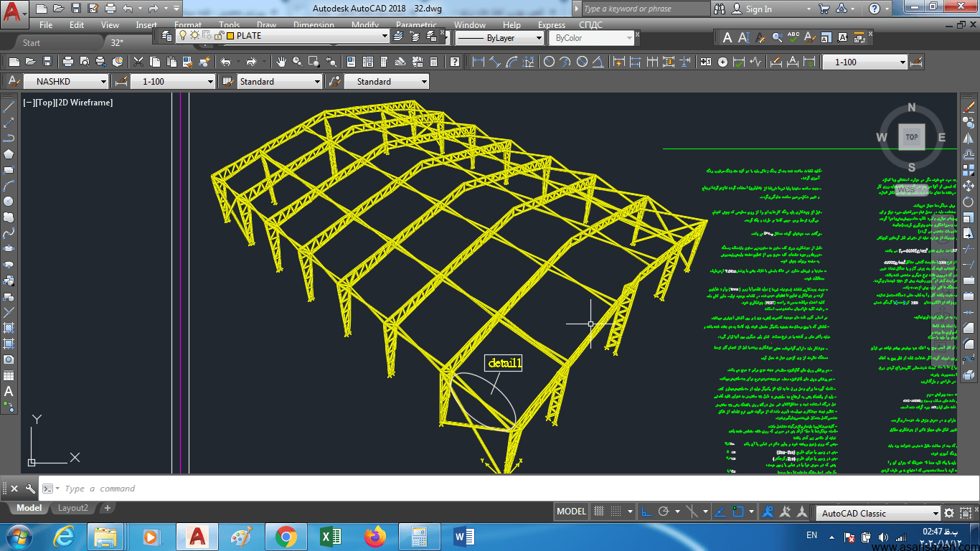Click the Plot printer icon in Standard toolbar
Viewport: 980px width, 551px height.
[68, 62]
